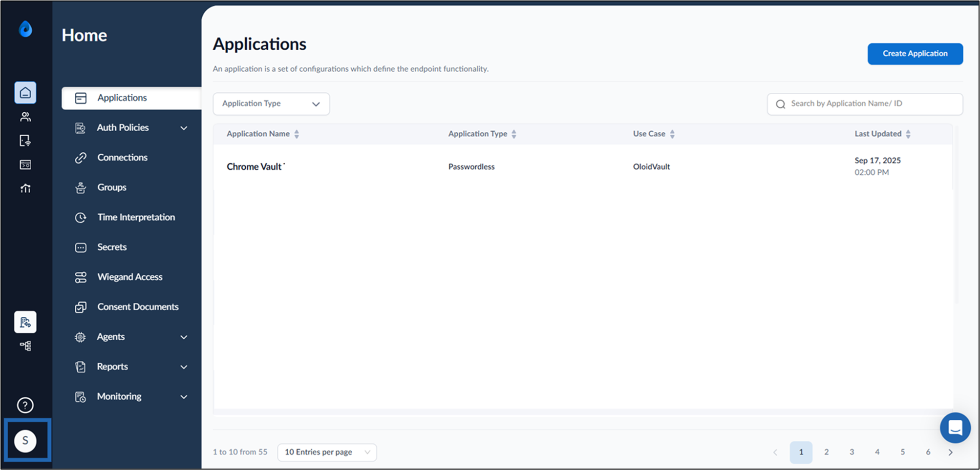The height and width of the screenshot is (470, 980).
Task: Open the Home icon in left rail
Action: pos(25,93)
